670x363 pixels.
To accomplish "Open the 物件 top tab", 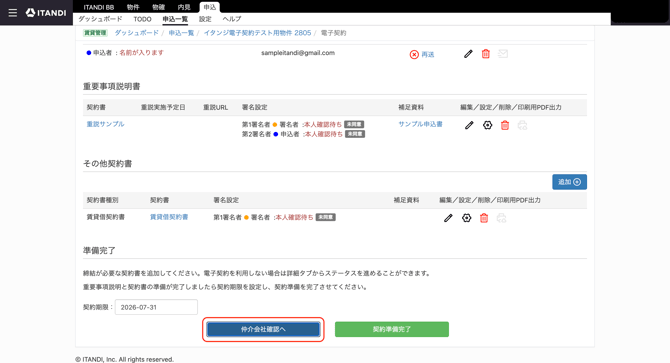I will click(x=133, y=7).
